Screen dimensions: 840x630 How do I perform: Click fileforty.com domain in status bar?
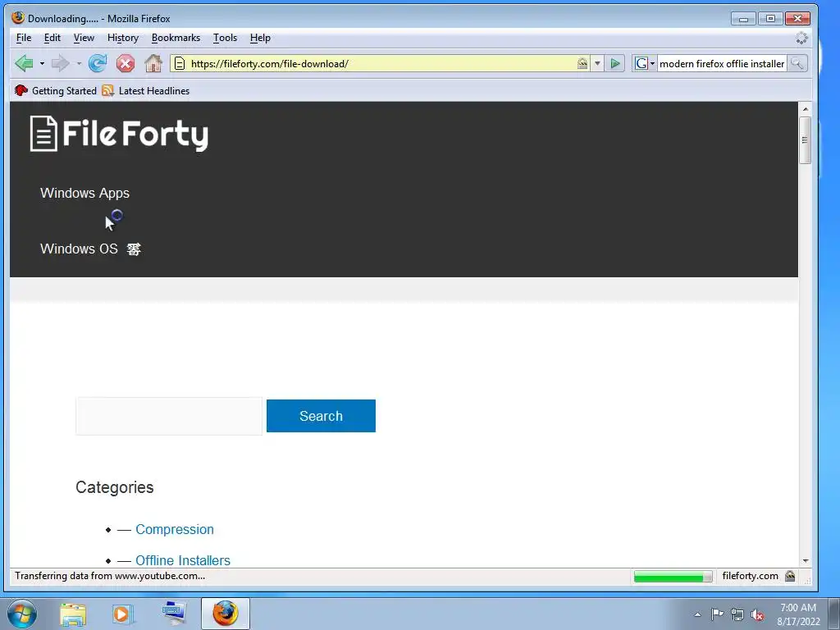pos(750,576)
